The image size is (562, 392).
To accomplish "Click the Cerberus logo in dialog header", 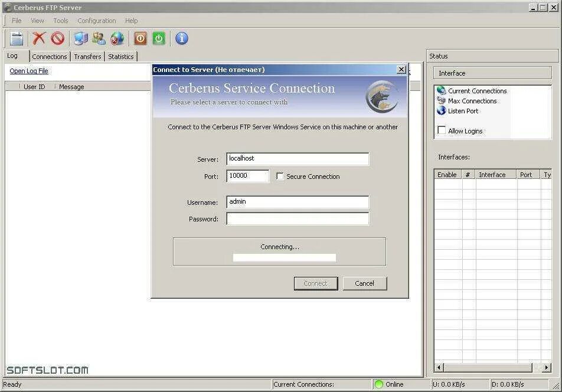I will [x=382, y=97].
